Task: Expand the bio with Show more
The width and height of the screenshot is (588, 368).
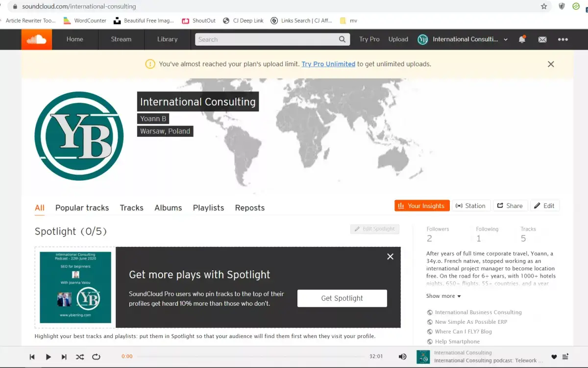Action: tap(443, 296)
